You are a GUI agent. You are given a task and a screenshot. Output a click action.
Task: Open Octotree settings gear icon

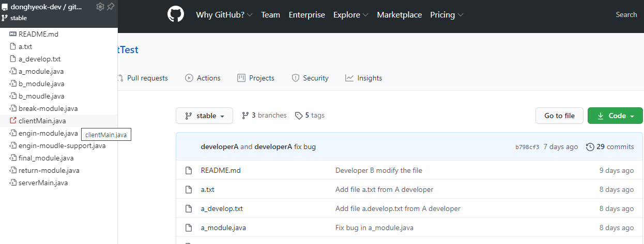[x=100, y=7]
